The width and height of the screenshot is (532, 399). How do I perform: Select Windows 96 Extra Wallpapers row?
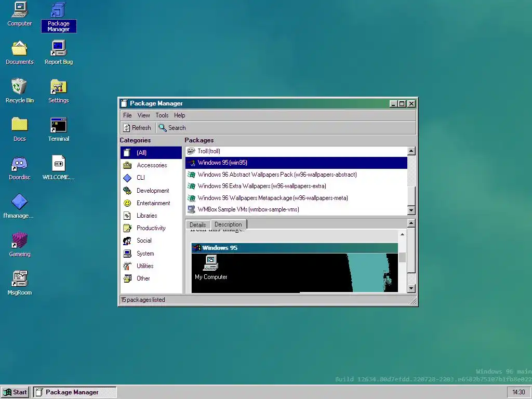(296, 187)
